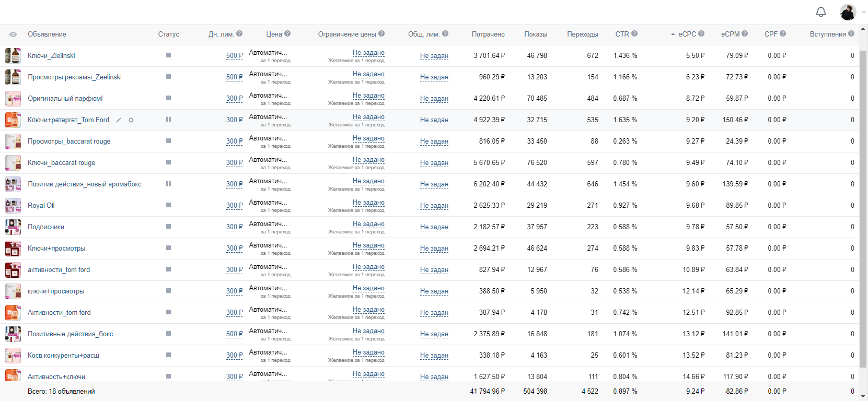Image resolution: width=868 pixels, height=401 pixels.
Task: Toggle pause status of Позитив действия_новый аромабокс
Action: point(168,184)
